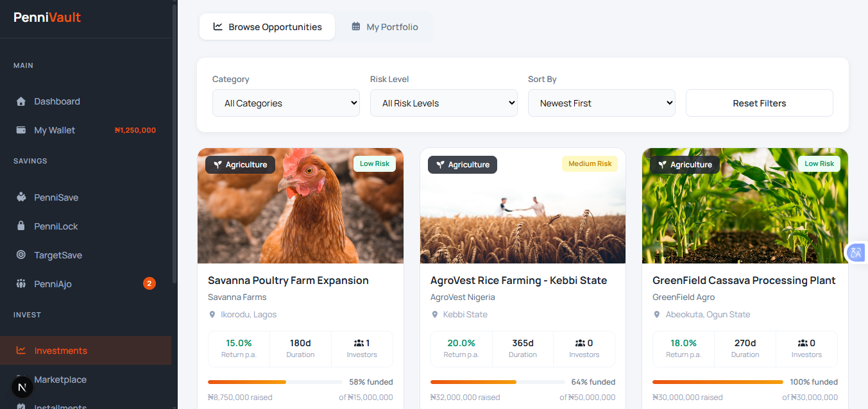Switch to the My Portfolio tab
Viewport: 868px width, 409px height.
point(385,27)
